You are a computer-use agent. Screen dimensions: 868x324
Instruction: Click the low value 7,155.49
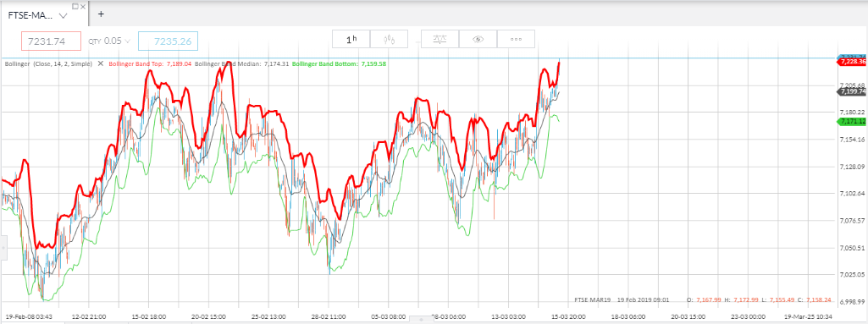783,299
